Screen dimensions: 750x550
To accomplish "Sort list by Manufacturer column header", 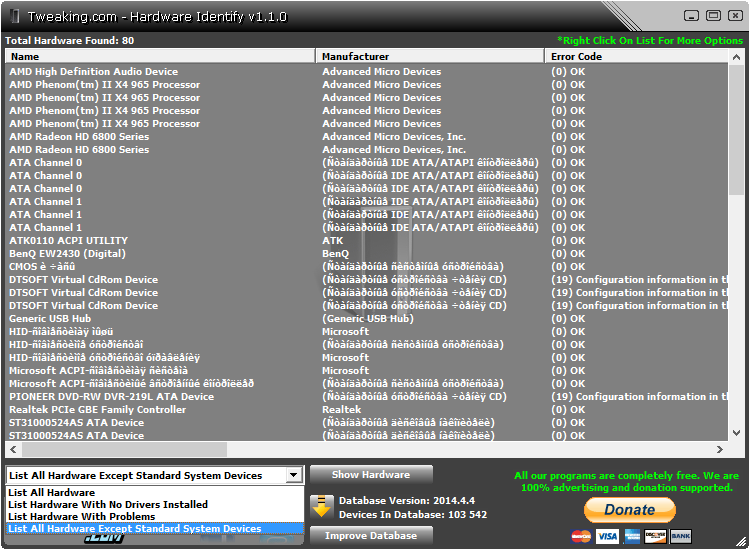I will (430, 56).
